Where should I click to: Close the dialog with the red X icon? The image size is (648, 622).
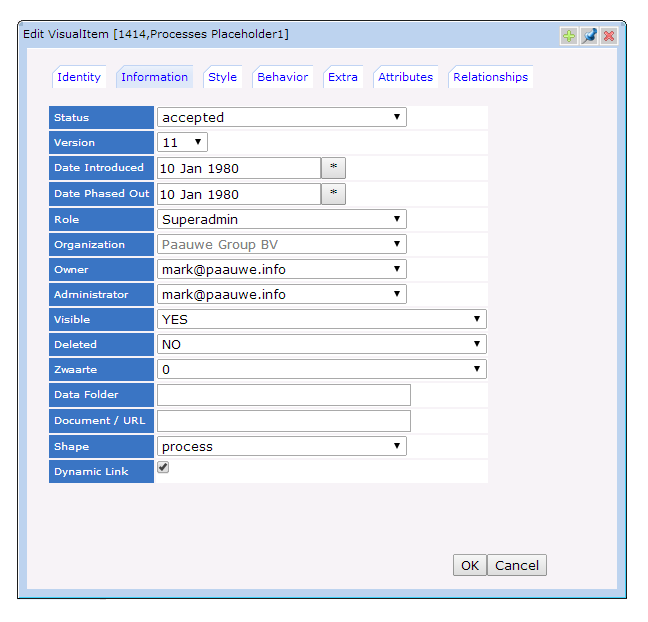pos(609,36)
